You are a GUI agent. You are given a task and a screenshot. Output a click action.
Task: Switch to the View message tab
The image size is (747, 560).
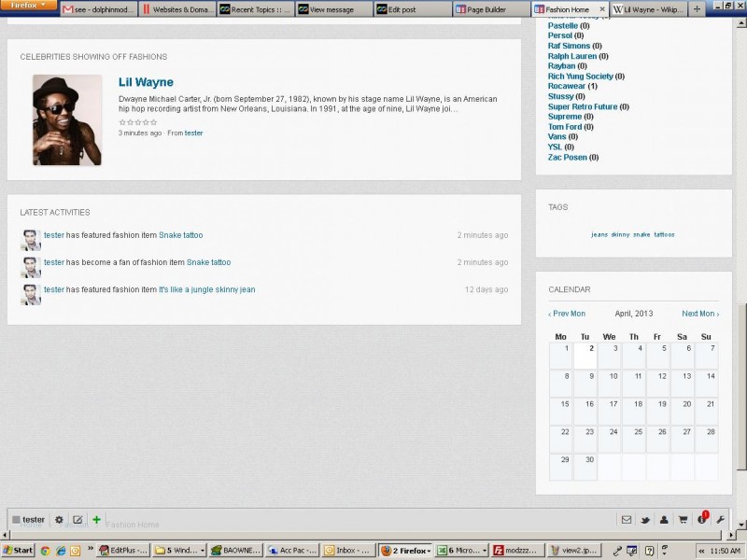tap(334, 9)
